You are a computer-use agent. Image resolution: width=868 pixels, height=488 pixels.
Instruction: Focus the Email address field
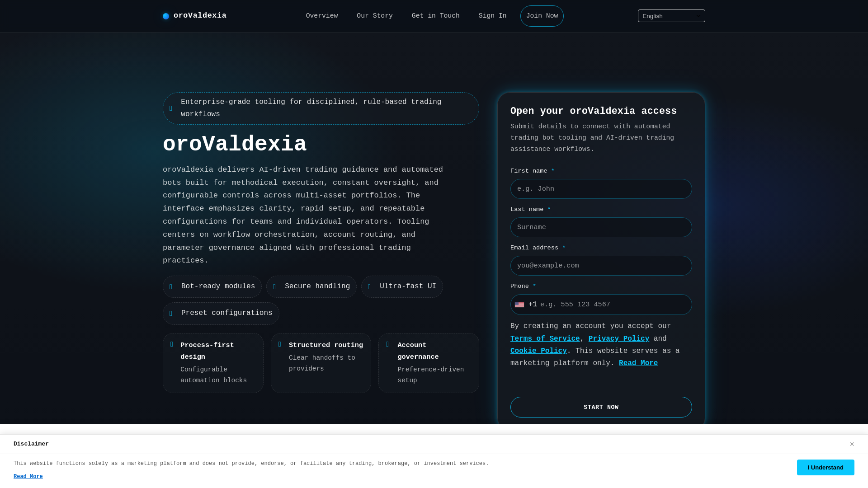[x=601, y=266]
